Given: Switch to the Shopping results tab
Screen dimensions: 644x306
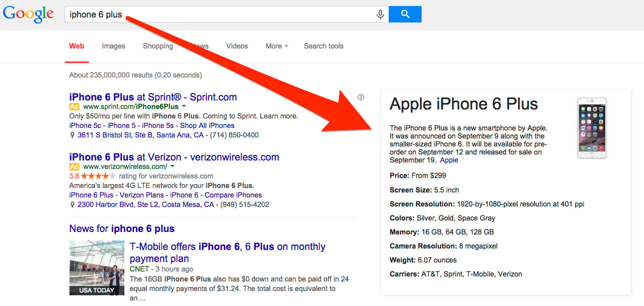Looking at the screenshot, I should 158,46.
